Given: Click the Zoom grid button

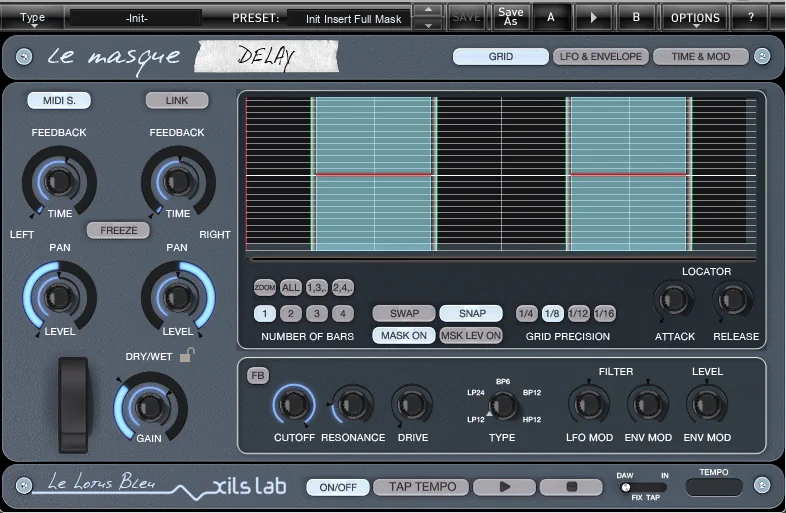Looking at the screenshot, I should click(x=265, y=287).
